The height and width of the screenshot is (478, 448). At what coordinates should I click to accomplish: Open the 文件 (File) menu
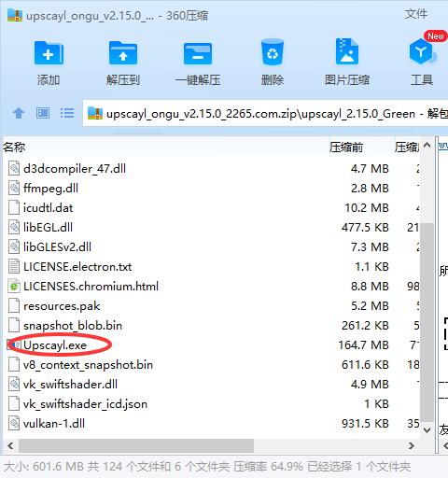tap(416, 14)
